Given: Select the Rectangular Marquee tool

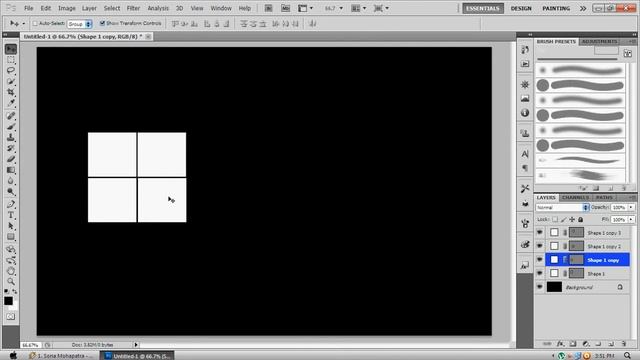Looking at the screenshot, I should [x=11, y=60].
